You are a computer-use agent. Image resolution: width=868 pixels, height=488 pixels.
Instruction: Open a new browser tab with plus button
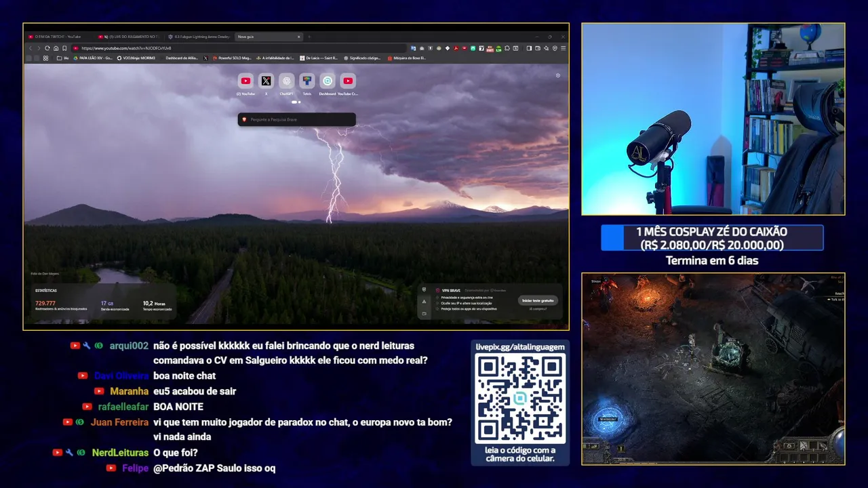click(309, 37)
